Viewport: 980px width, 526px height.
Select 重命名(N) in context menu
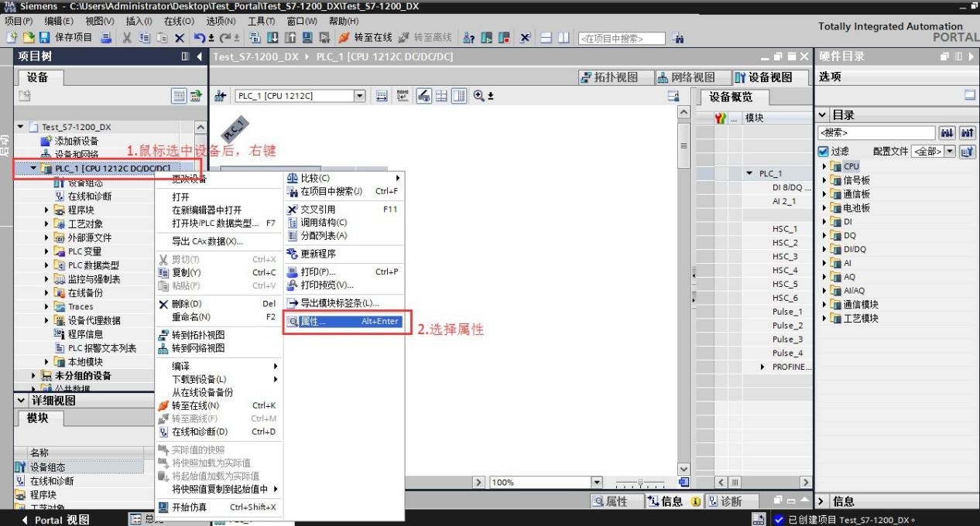click(x=218, y=317)
